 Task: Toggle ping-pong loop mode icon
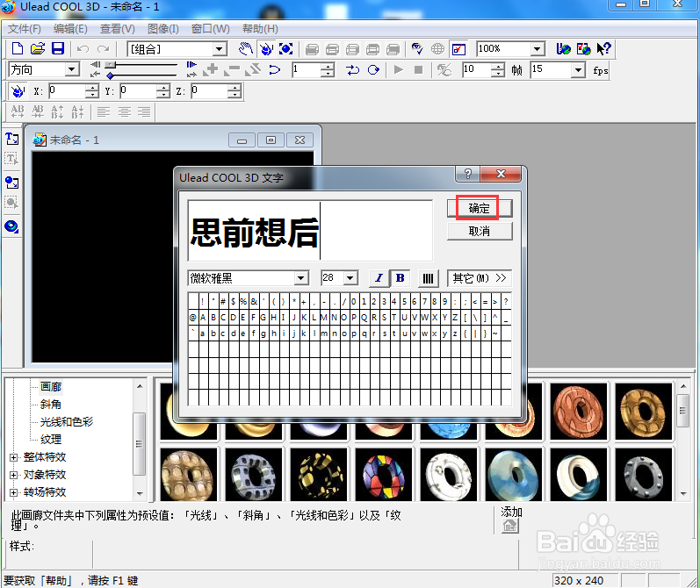353,70
